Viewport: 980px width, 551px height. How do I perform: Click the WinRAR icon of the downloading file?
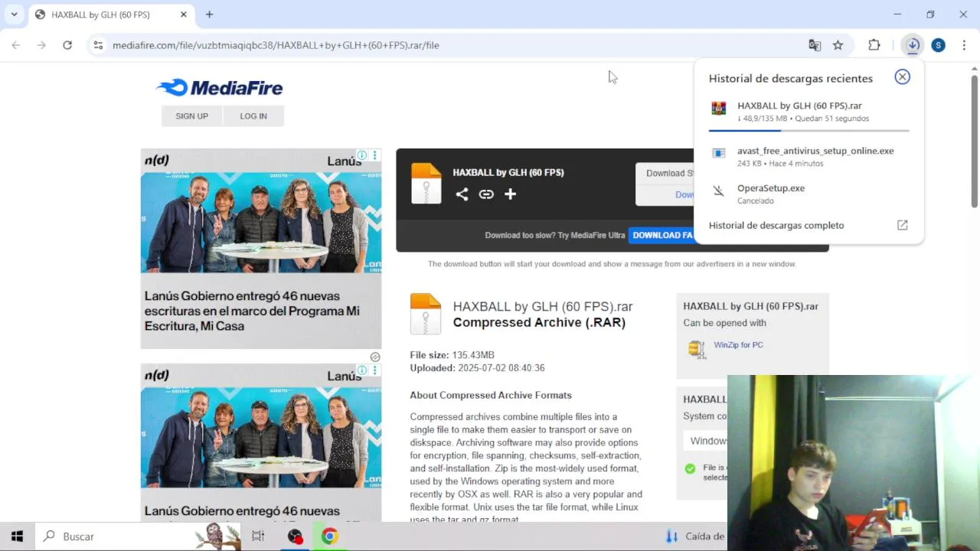point(718,108)
